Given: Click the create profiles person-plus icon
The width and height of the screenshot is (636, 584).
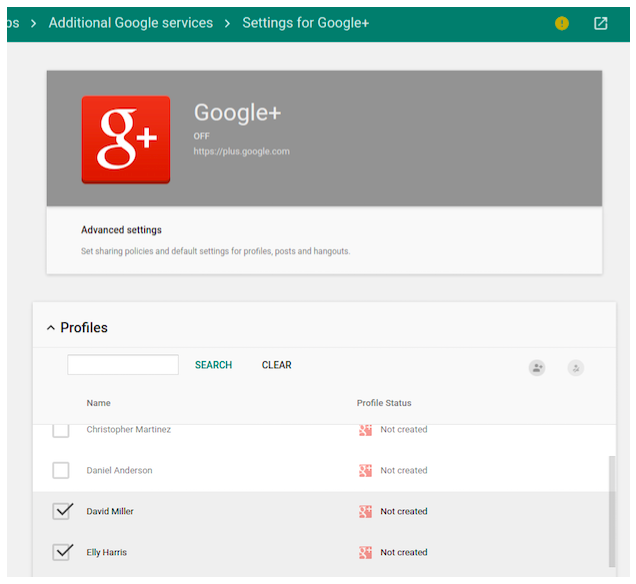Looking at the screenshot, I should pos(537,368).
